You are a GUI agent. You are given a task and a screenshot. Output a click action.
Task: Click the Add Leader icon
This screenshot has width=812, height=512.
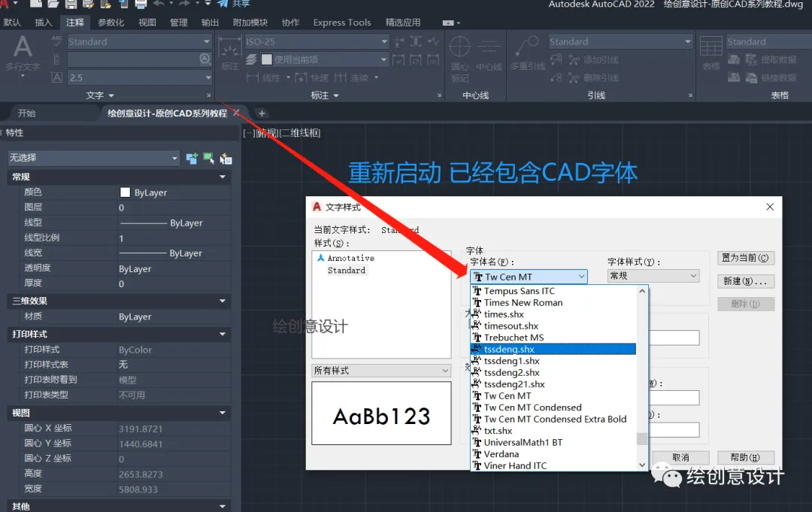(574, 60)
